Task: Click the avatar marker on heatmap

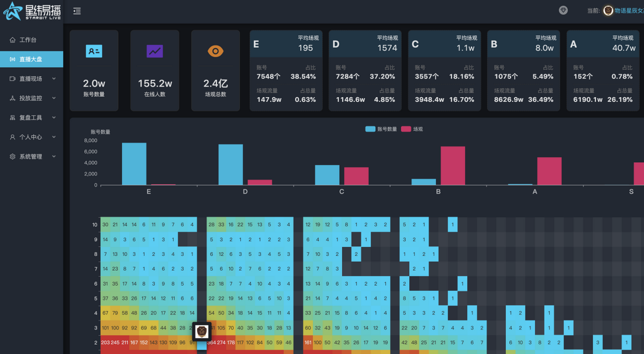Action: [x=201, y=331]
